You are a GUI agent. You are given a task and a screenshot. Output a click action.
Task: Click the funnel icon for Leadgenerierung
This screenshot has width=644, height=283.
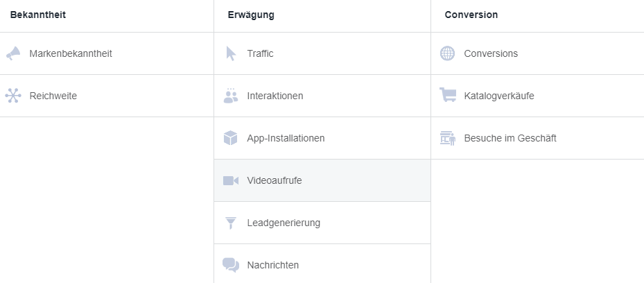[231, 223]
